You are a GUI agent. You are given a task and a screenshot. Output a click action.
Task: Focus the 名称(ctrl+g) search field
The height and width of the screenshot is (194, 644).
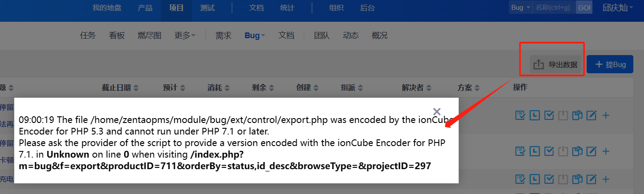click(x=554, y=8)
